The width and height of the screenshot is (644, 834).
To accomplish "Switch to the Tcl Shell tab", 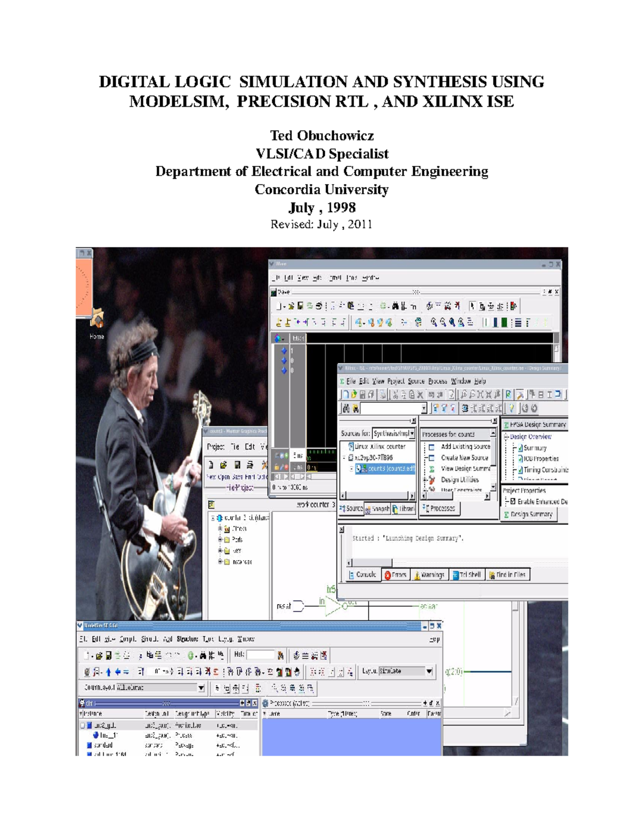I will 467,575.
